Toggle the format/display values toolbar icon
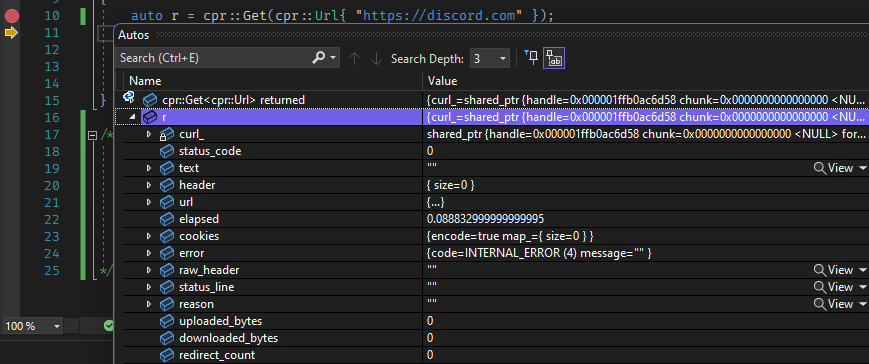The width and height of the screenshot is (869, 364). 554,58
